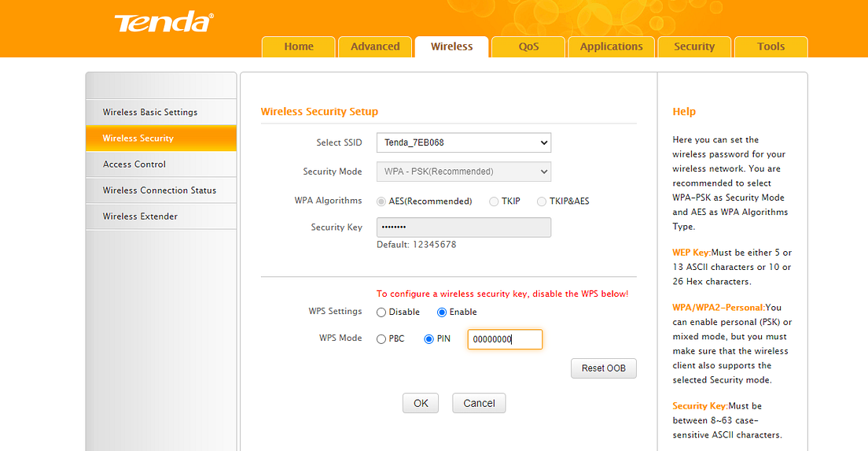Screen dimensions: 868x451
Task: Select the TKIP algorithm radio
Action: (494, 201)
